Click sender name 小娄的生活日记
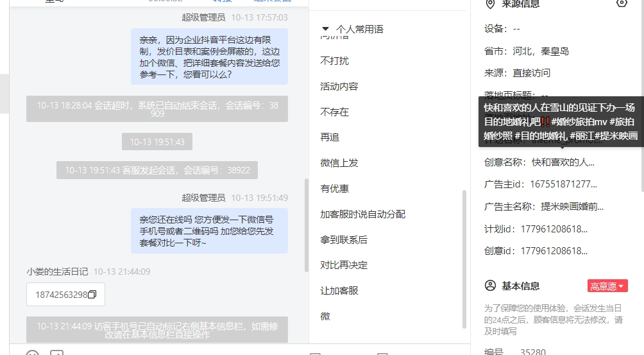This screenshot has width=644, height=355. tap(57, 272)
